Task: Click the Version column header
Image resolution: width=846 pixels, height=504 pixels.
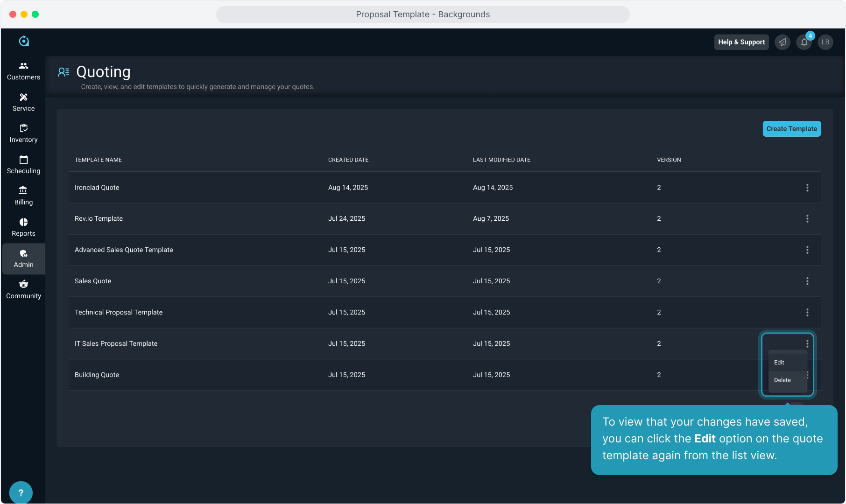Action: click(x=669, y=160)
